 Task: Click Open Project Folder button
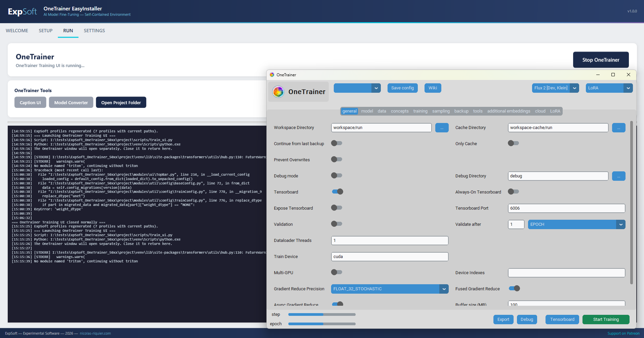pyautogui.click(x=121, y=102)
